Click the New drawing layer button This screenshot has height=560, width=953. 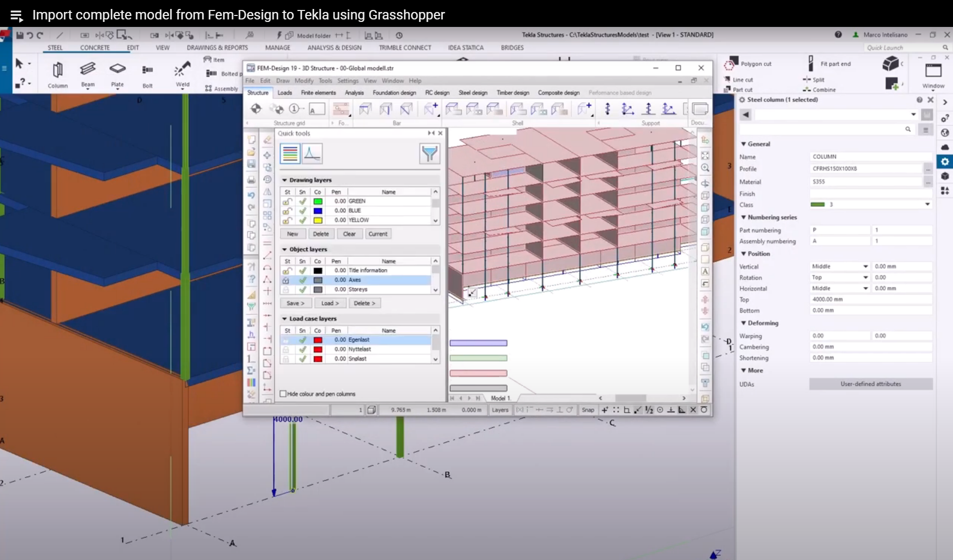tap(293, 234)
